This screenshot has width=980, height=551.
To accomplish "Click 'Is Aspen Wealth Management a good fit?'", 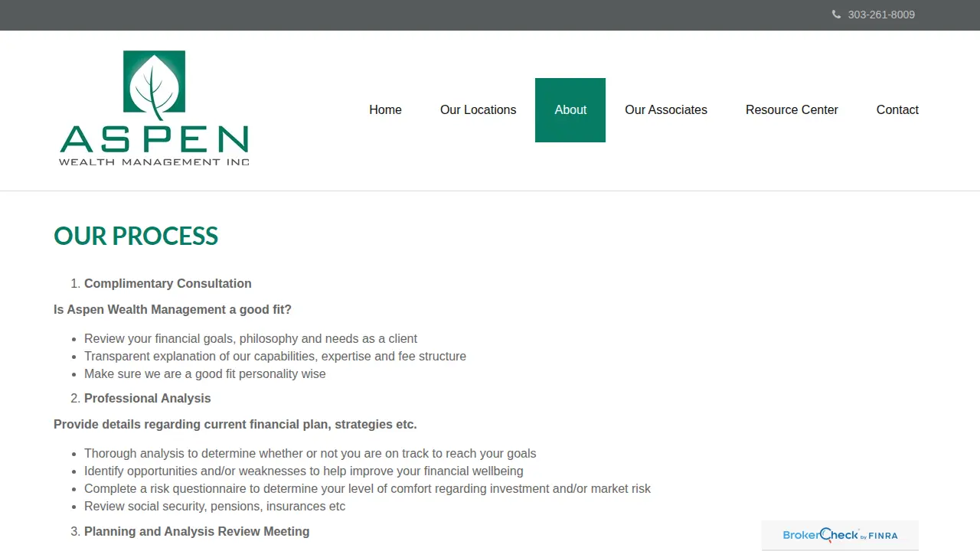I will point(172,309).
